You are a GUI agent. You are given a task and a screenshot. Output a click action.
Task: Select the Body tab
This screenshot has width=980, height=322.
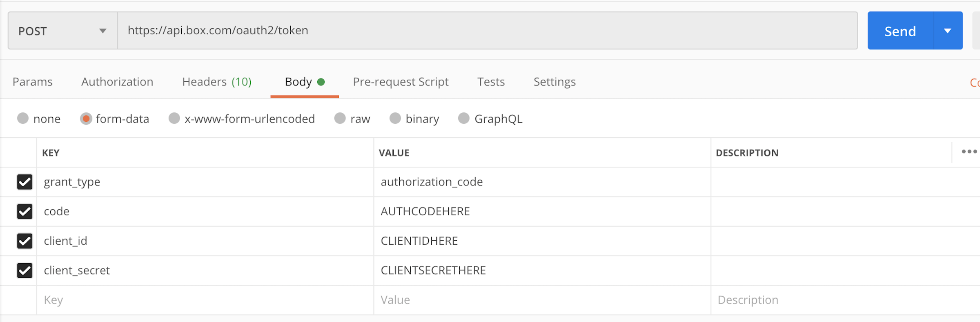[305, 82]
